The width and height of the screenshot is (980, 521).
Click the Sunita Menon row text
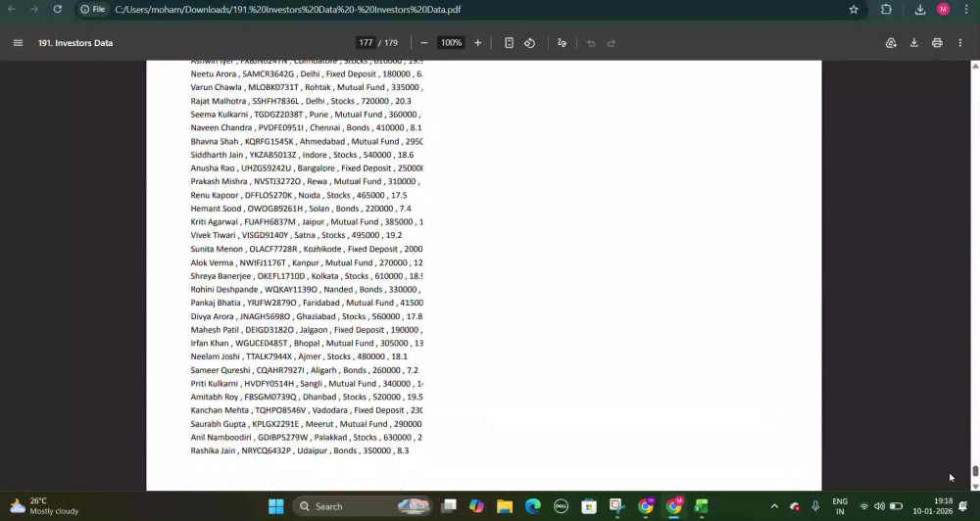coord(307,249)
